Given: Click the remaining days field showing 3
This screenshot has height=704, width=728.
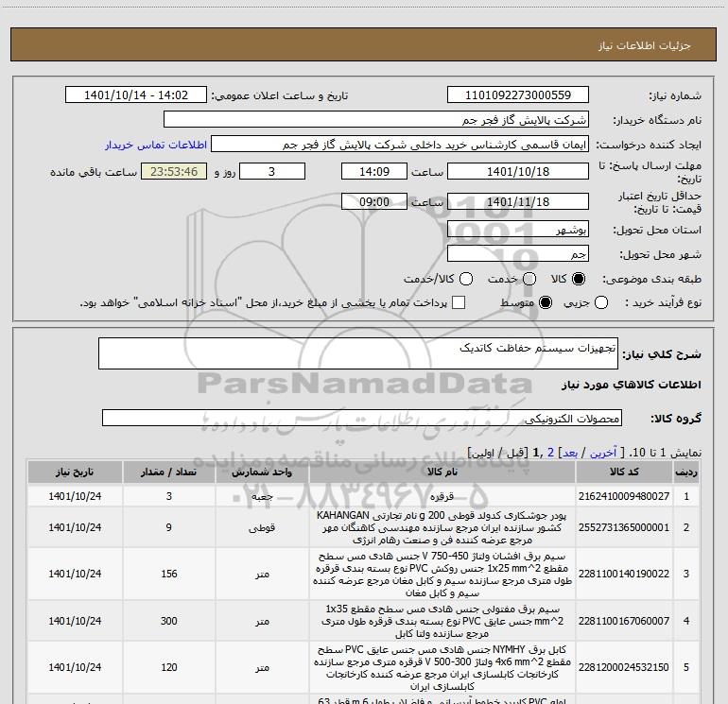Looking at the screenshot, I should tap(272, 171).
